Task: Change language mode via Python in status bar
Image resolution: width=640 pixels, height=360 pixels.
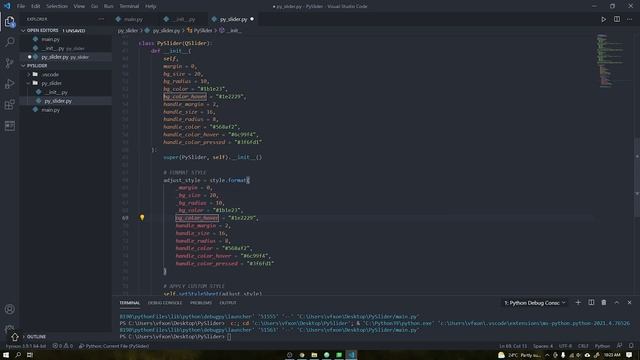Action: tap(602, 346)
